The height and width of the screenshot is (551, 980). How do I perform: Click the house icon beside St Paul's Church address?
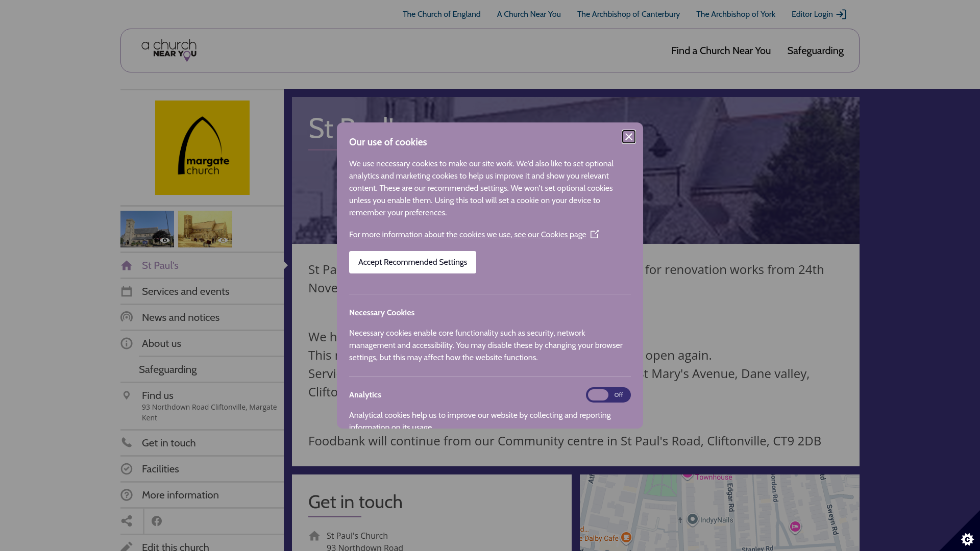point(314,536)
